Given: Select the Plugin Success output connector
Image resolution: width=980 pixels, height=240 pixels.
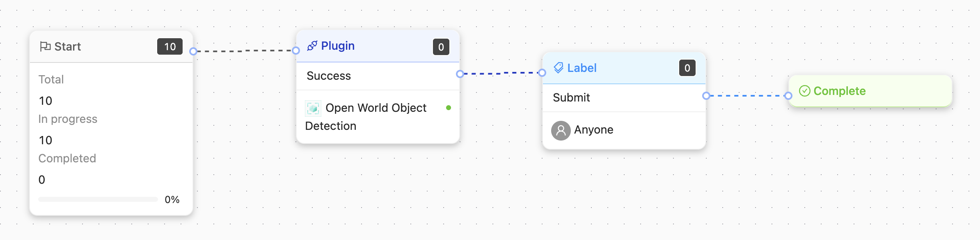Looking at the screenshot, I should 460,74.
